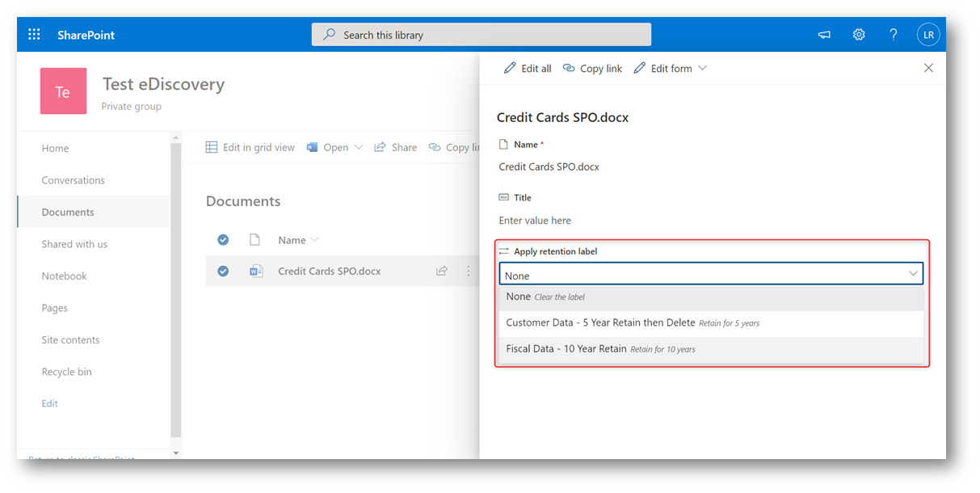Go to Pages in the left navigation
The height and width of the screenshot is (493, 980).
coord(54,308)
